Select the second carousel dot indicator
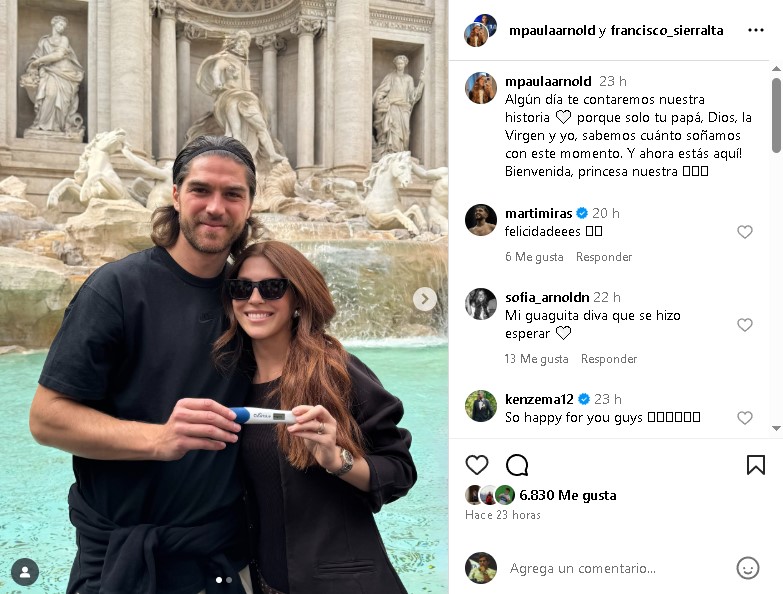783x594 pixels. tap(229, 580)
